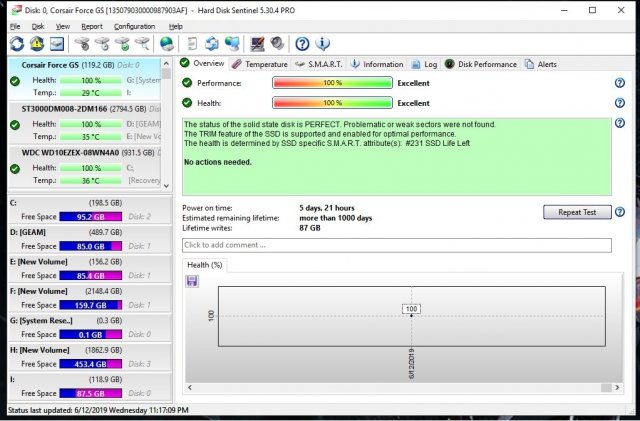Click the add comment text field
The height and width of the screenshot is (421, 640).
pos(396,245)
